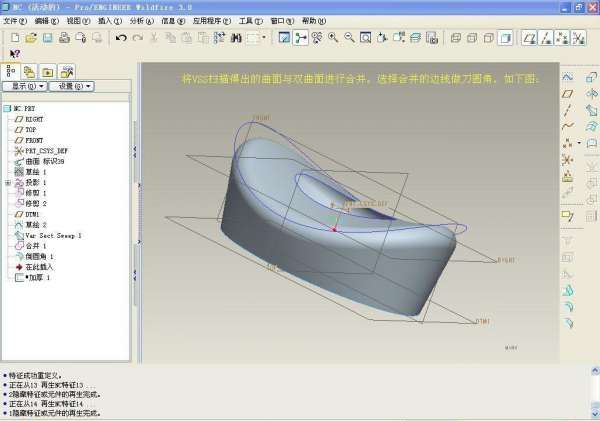
Task: Click the context help arrow icon
Action: coord(15,54)
